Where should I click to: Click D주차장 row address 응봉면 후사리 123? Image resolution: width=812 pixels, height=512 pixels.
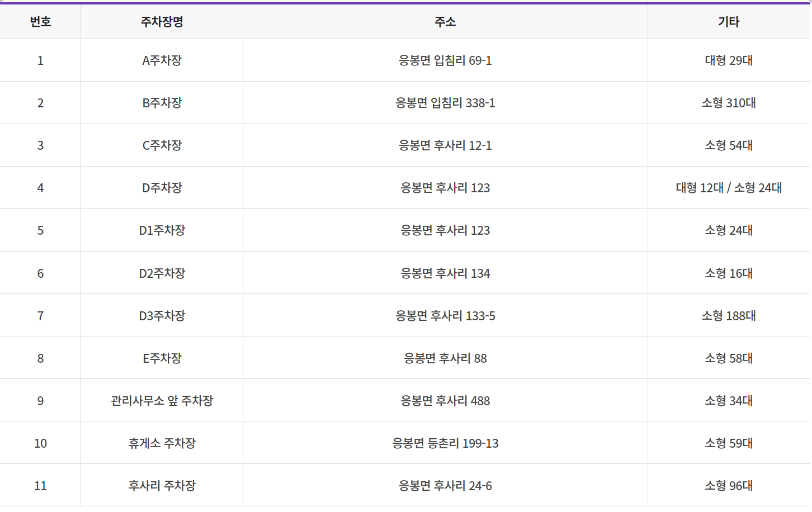pyautogui.click(x=445, y=188)
